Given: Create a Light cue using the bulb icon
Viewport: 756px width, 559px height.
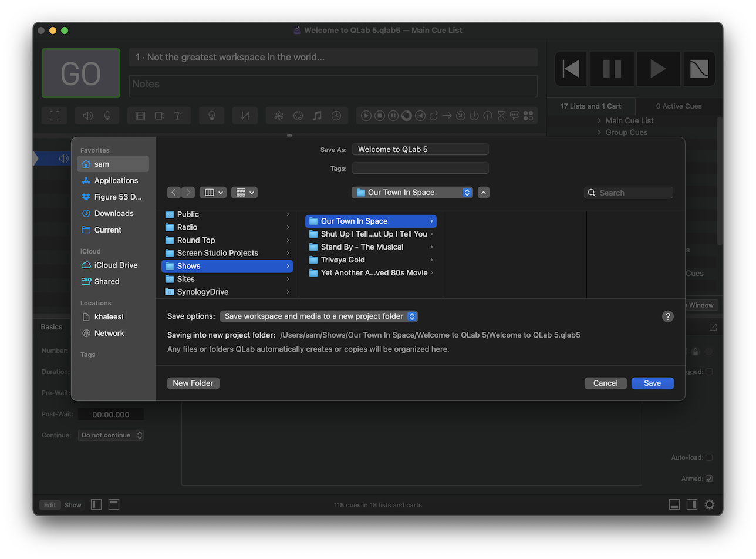Looking at the screenshot, I should click(x=212, y=116).
